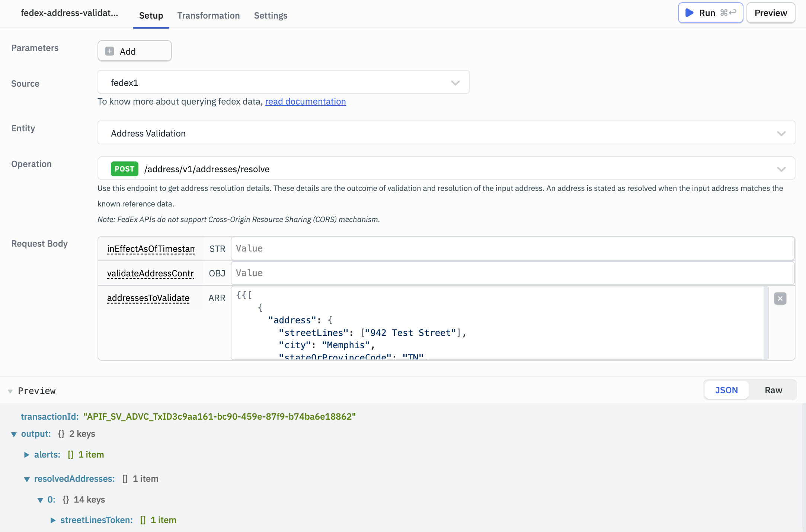This screenshot has width=806, height=532.
Task: Click the inEffectAsOfTimestamp value field
Action: click(512, 249)
